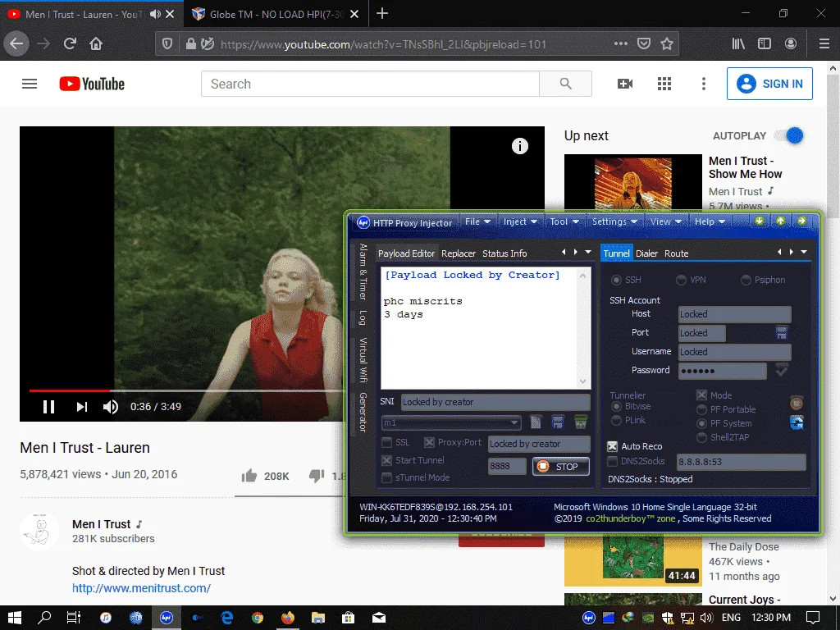Viewport: 840px width, 630px height.
Task: Switch to Route tab
Action: click(x=676, y=253)
